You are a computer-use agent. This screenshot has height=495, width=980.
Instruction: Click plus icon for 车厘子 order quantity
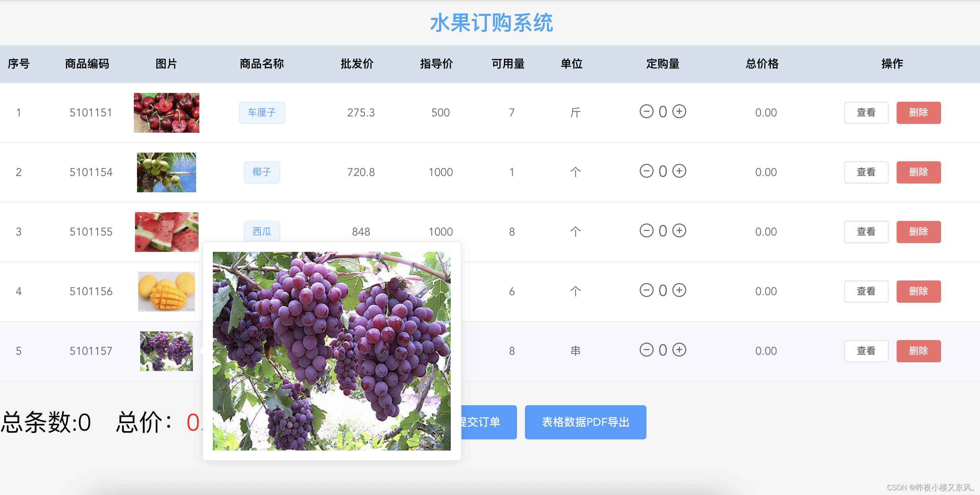[679, 112]
